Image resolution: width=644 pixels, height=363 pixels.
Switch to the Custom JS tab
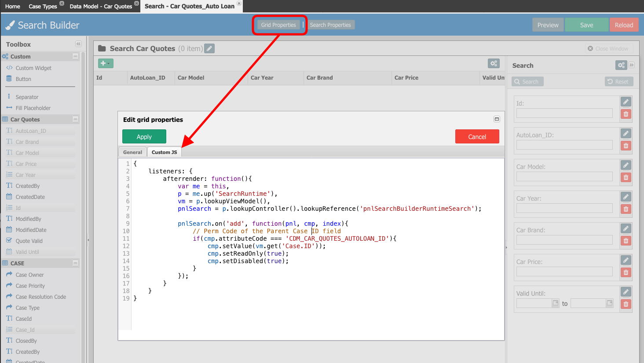[165, 152]
